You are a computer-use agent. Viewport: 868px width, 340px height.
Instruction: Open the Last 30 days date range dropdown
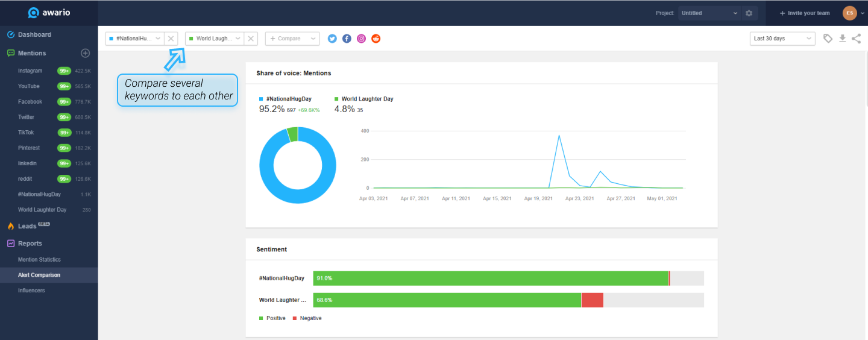(782, 39)
